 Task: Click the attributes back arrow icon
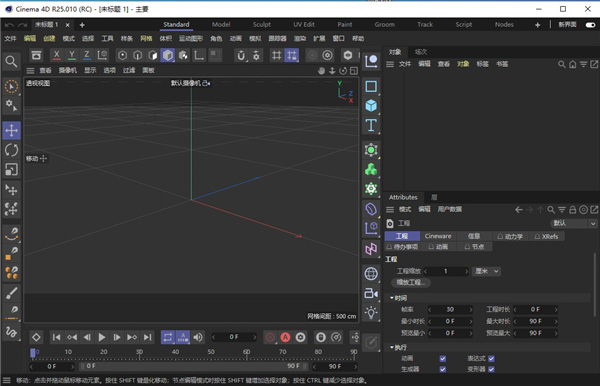[518, 210]
